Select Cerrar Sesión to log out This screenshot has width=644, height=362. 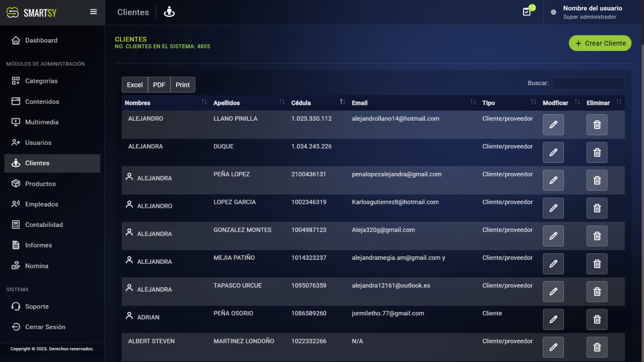click(x=45, y=327)
